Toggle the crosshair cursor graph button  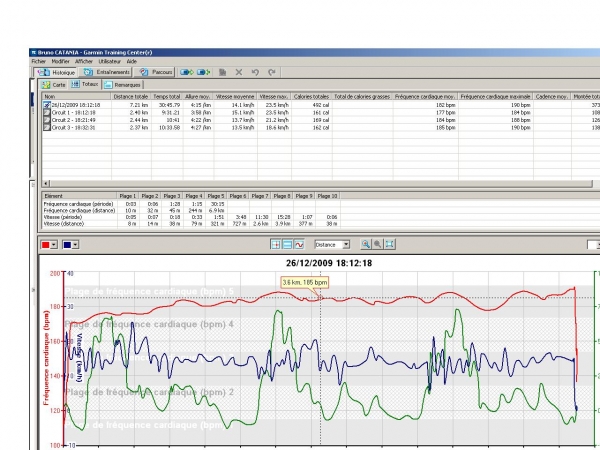coord(276,245)
